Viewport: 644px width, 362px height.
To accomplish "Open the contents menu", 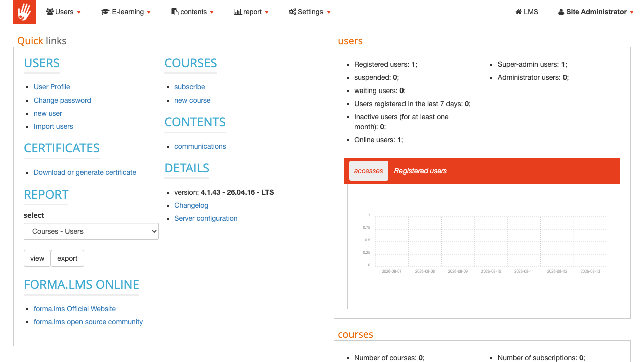I will [193, 12].
